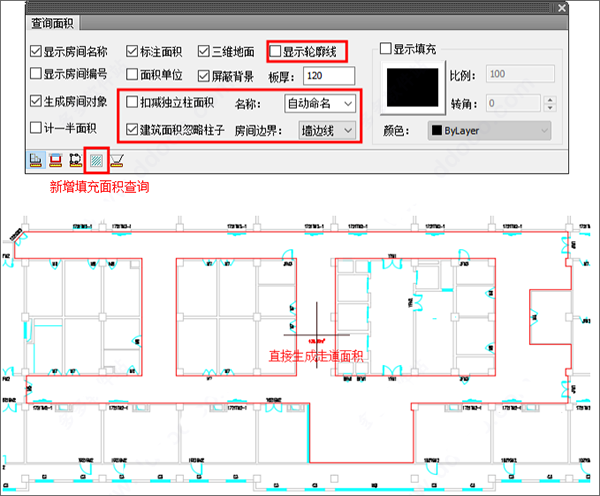Enable 计一半面积 checkbox

36,127
